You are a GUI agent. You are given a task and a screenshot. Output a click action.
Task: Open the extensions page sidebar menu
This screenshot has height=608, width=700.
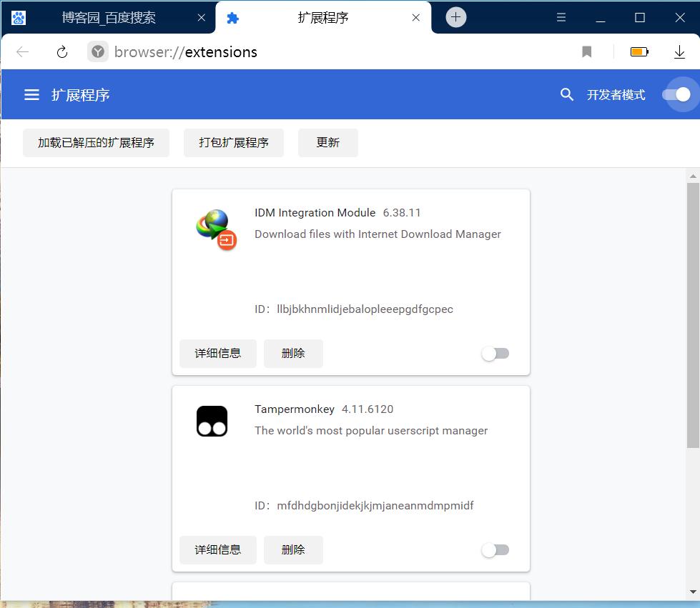(31, 94)
